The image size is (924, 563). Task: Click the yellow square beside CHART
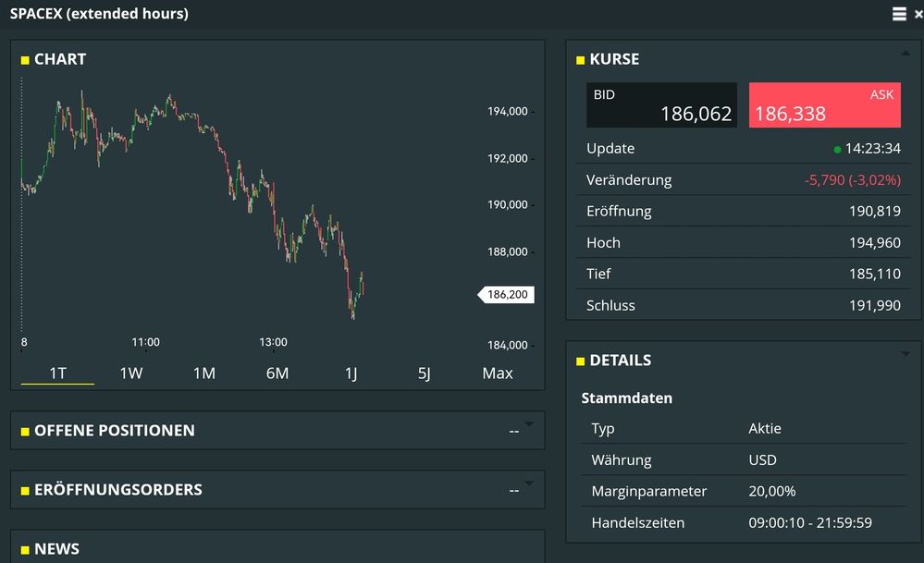[25, 60]
